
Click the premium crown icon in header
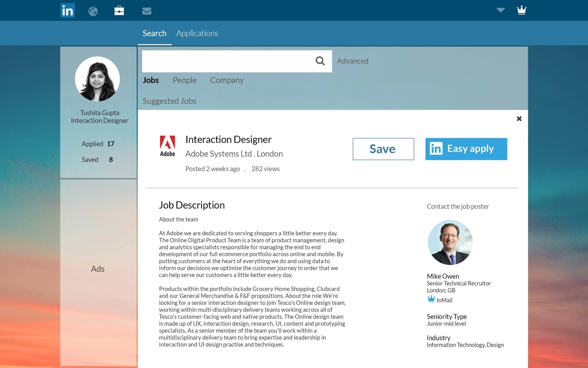coord(521,10)
